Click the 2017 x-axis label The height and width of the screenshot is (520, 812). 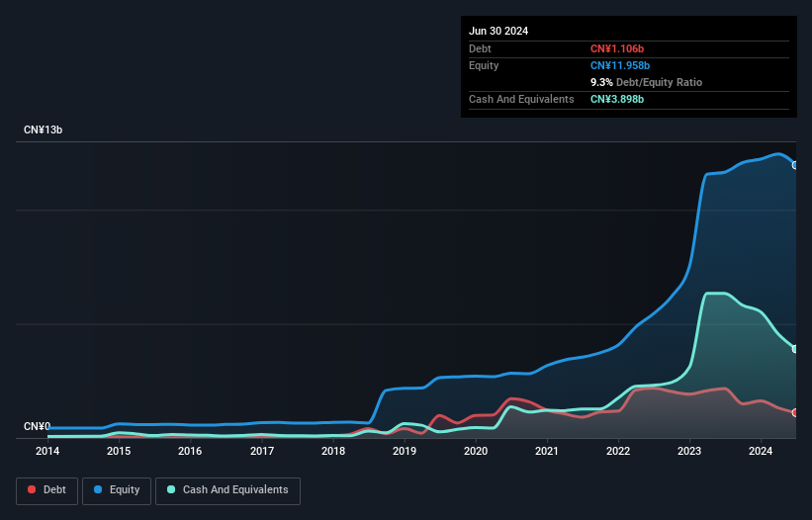262,451
